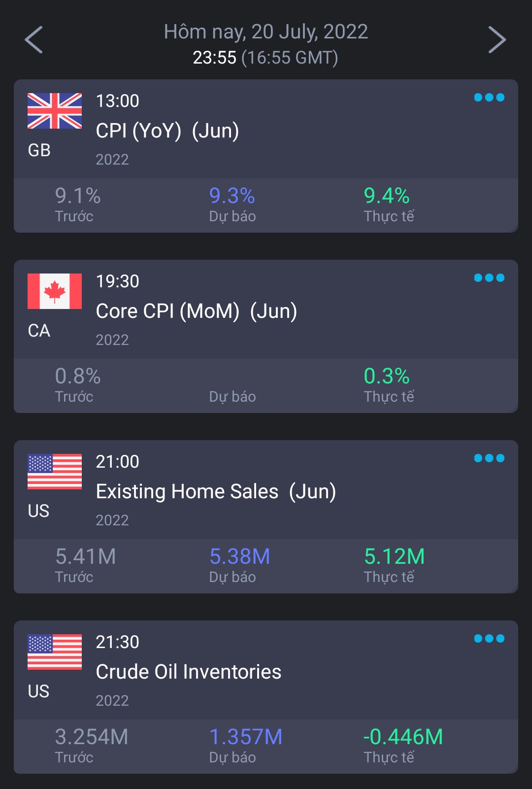Image resolution: width=532 pixels, height=789 pixels.
Task: Tap the US flag beside Crude Oil Inventories
Action: pyautogui.click(x=55, y=652)
